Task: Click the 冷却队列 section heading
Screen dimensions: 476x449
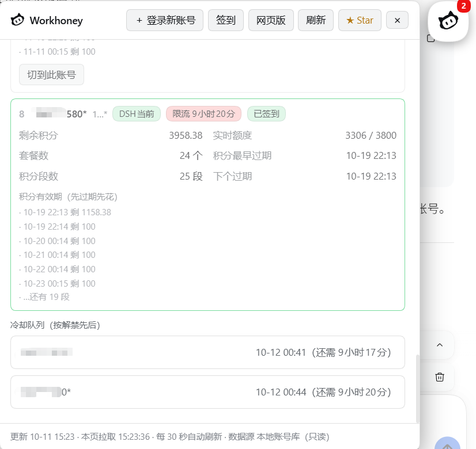Action: 55,325
